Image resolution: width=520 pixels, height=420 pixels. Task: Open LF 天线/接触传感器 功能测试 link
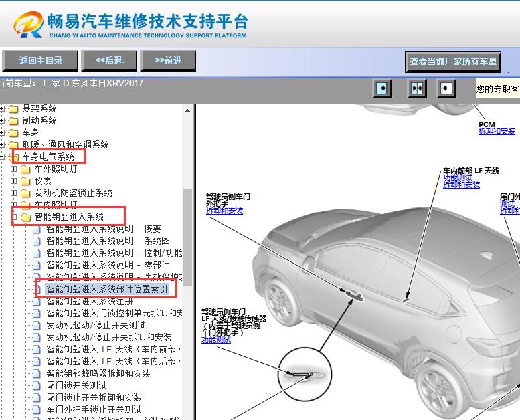point(216,340)
